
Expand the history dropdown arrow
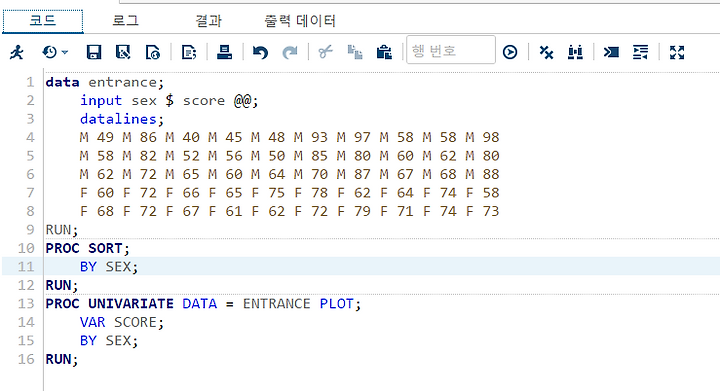65,52
